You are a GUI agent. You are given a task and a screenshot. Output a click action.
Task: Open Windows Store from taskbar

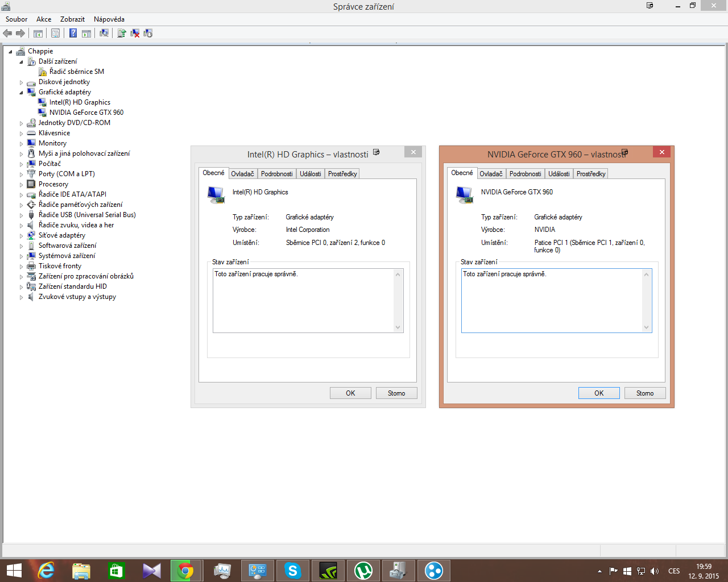click(x=117, y=571)
